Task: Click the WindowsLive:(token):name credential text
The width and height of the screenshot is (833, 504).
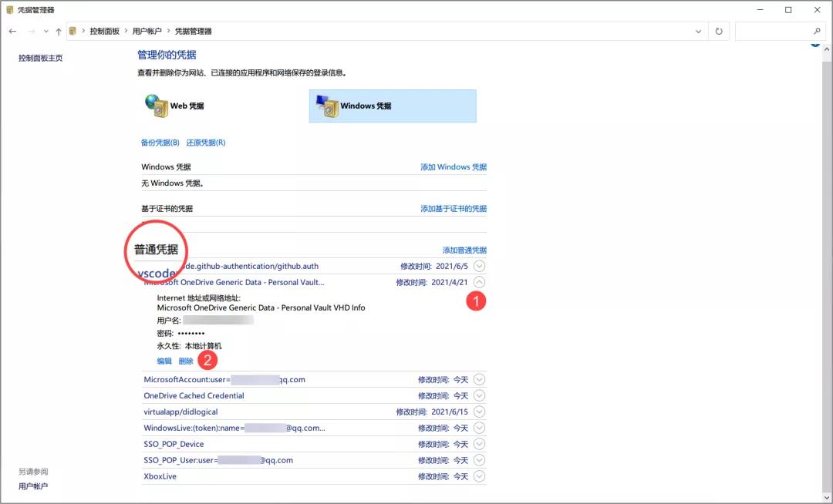Action: [x=234, y=428]
